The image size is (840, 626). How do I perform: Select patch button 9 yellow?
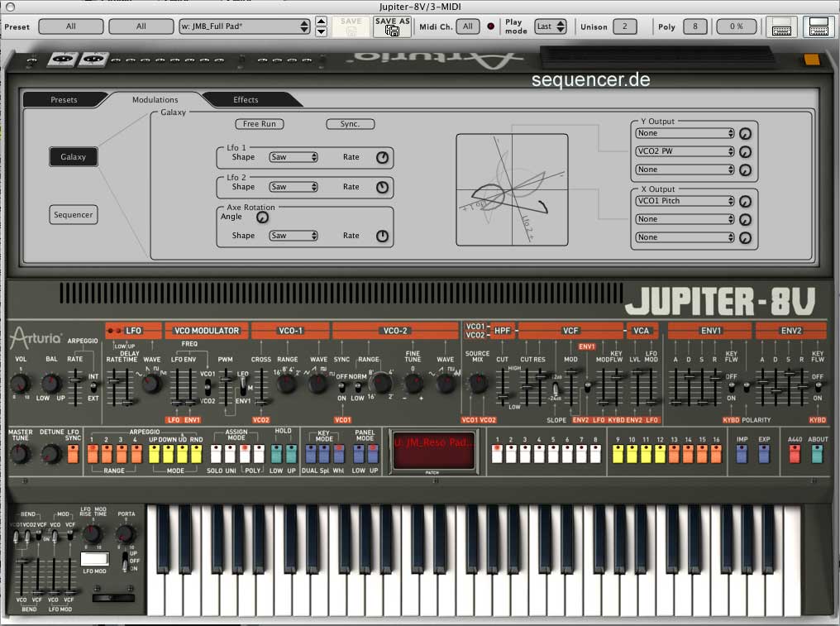(x=618, y=454)
